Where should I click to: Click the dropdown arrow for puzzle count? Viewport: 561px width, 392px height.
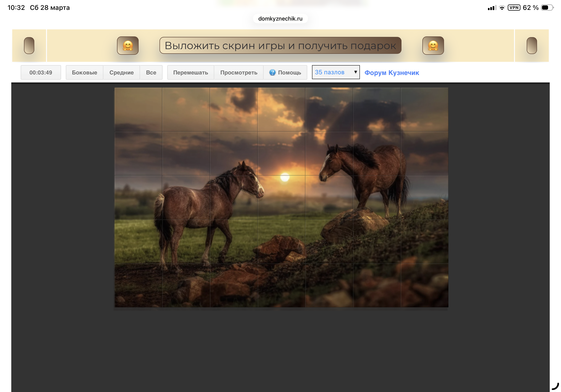[x=355, y=72]
